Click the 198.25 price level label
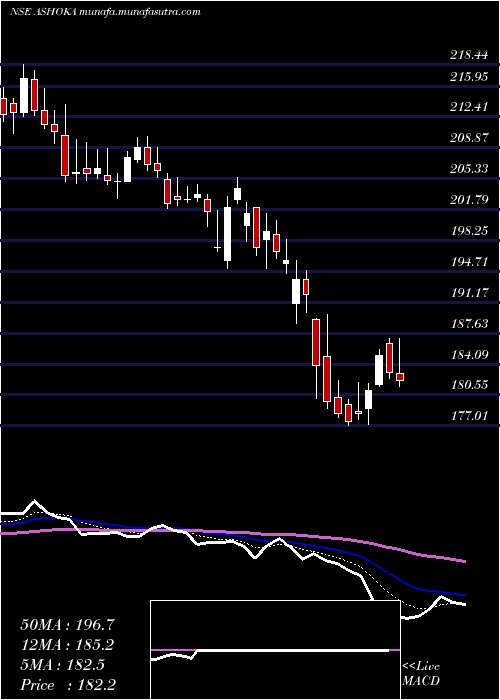The height and width of the screenshot is (700, 500). tap(469, 231)
